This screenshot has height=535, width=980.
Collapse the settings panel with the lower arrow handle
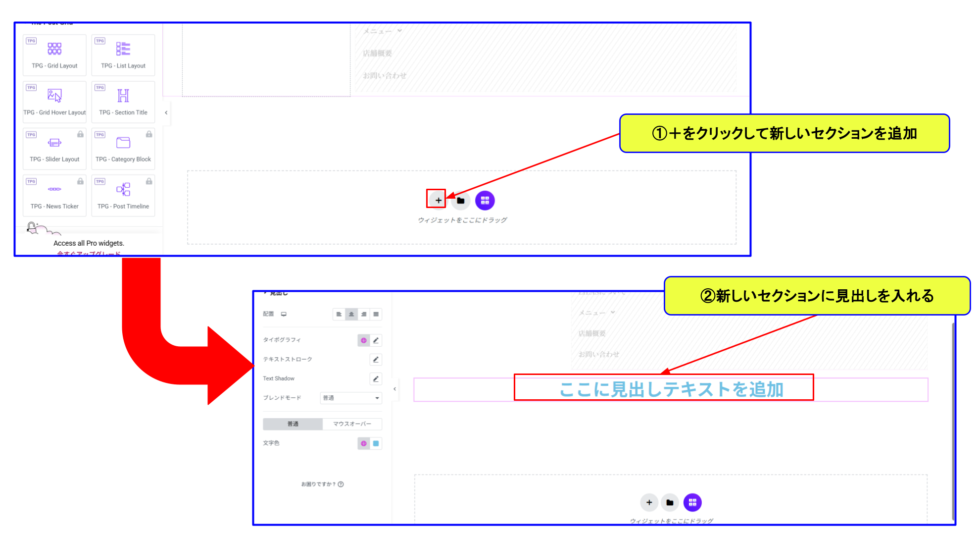[x=394, y=389]
